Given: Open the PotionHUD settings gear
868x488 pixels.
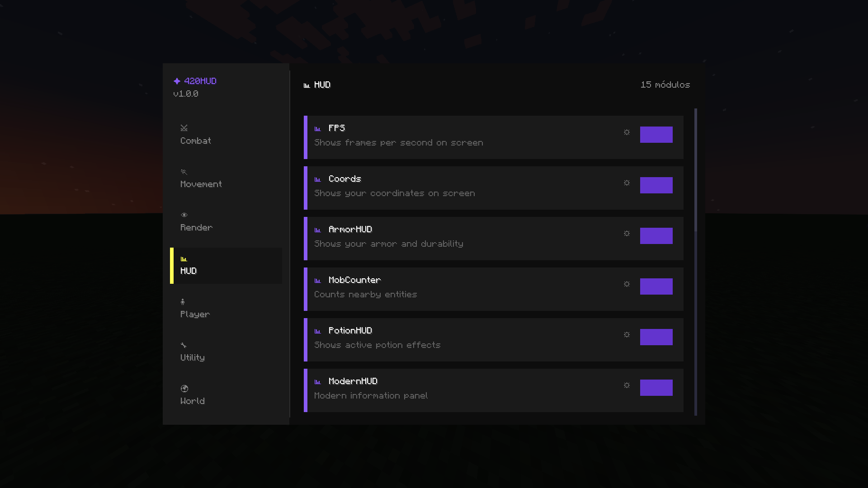Looking at the screenshot, I should click(627, 335).
